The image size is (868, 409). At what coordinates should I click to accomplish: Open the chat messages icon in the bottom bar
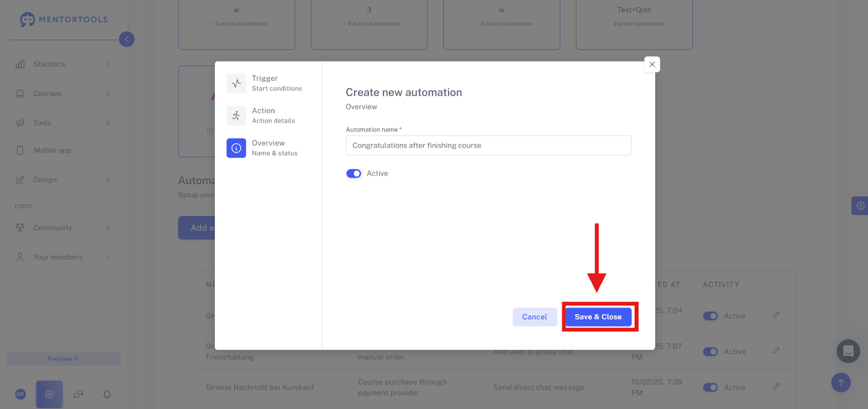coord(78,394)
